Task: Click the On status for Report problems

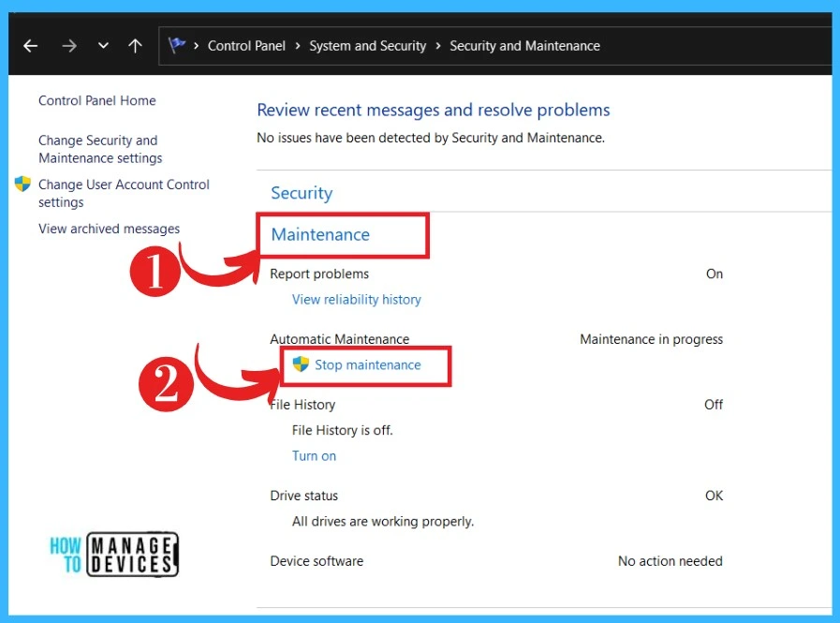Action: coord(715,274)
